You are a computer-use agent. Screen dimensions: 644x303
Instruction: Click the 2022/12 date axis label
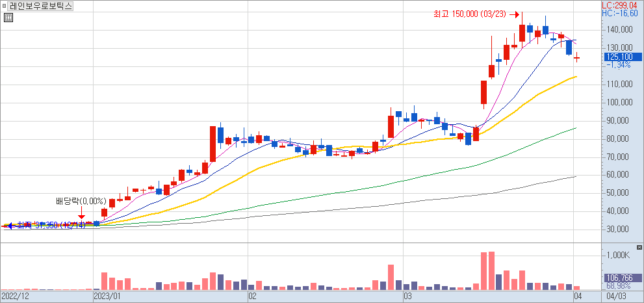pos(15,296)
